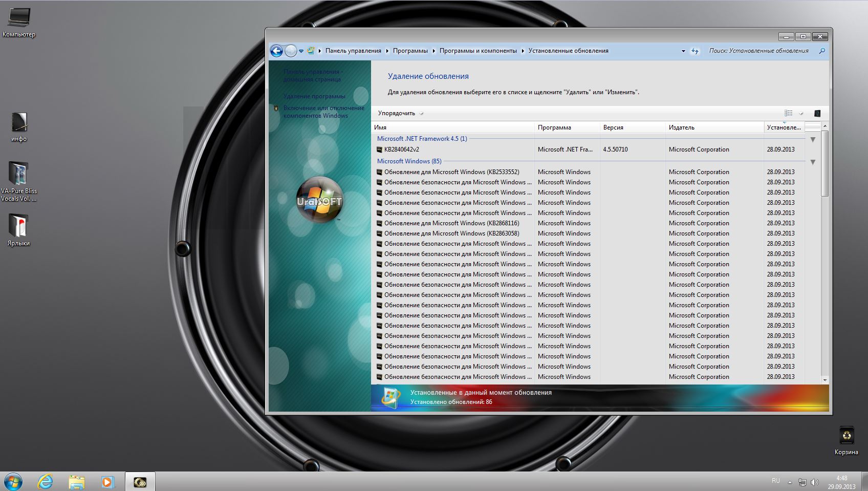Click the Microsoft .NET Fra... program cell
This screenshot has width=868, height=491.
tap(565, 150)
